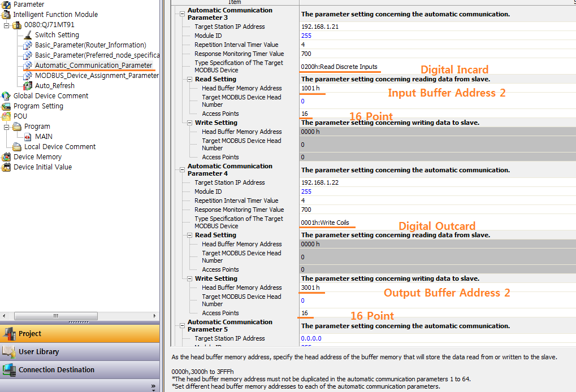Click the Device Memory icon
Screen dimensions: 576x392
(x=6, y=157)
